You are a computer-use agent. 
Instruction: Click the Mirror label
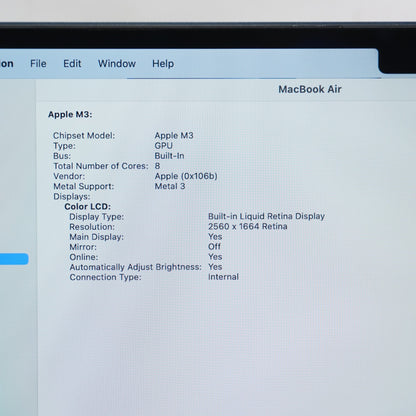tap(83, 247)
